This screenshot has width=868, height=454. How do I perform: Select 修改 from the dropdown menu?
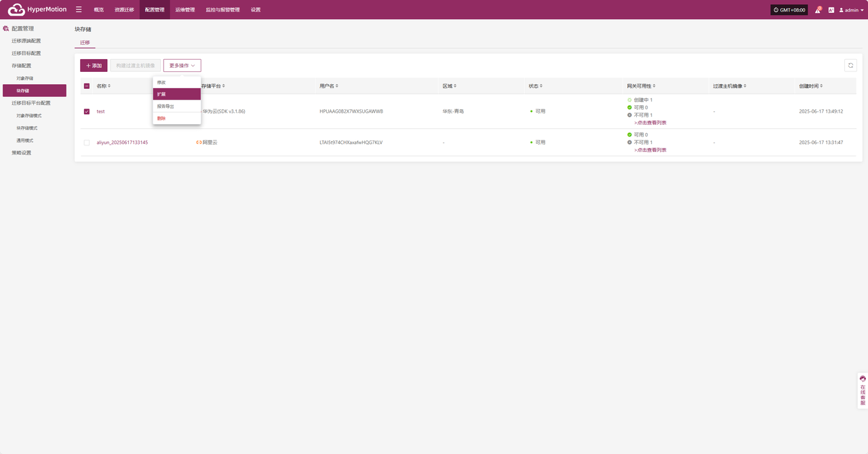[176, 82]
